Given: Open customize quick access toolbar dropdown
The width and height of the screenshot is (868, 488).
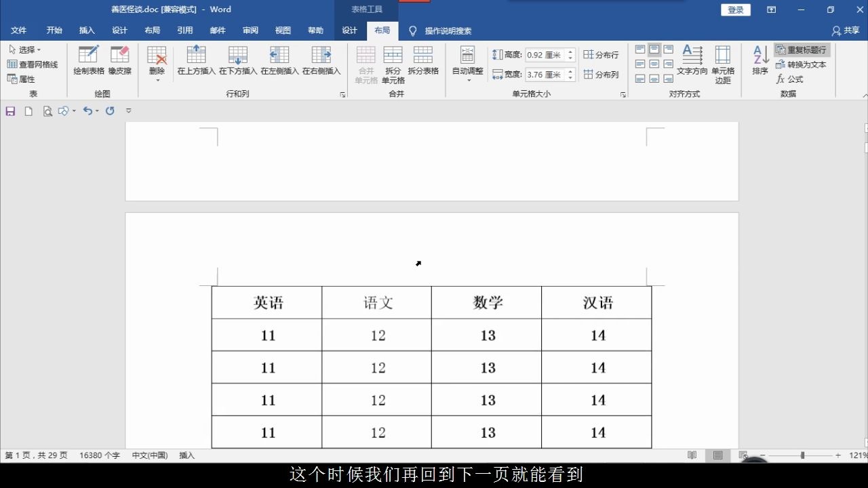Looking at the screenshot, I should (x=129, y=111).
